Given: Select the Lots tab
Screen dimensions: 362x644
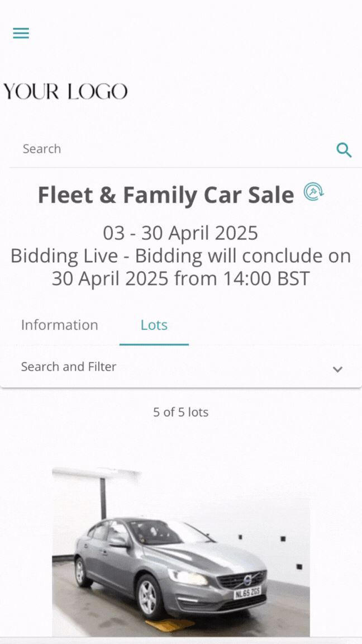Looking at the screenshot, I should pyautogui.click(x=154, y=325).
